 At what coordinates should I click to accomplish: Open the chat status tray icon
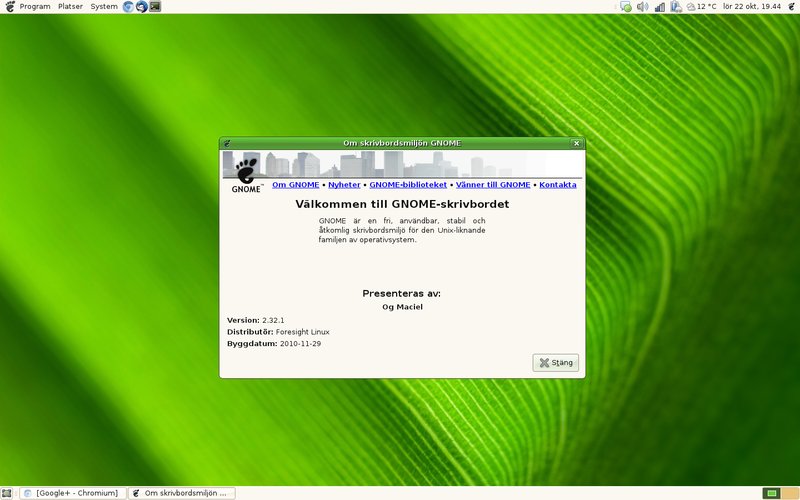626,7
